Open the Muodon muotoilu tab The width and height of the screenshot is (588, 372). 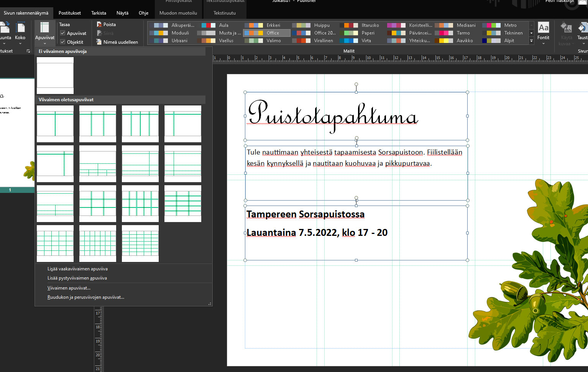[178, 13]
